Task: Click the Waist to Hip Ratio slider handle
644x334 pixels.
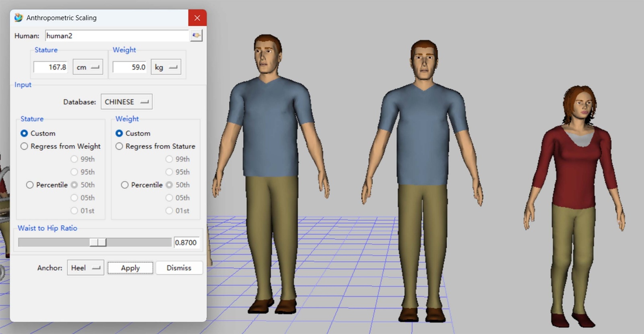Action: click(x=98, y=242)
